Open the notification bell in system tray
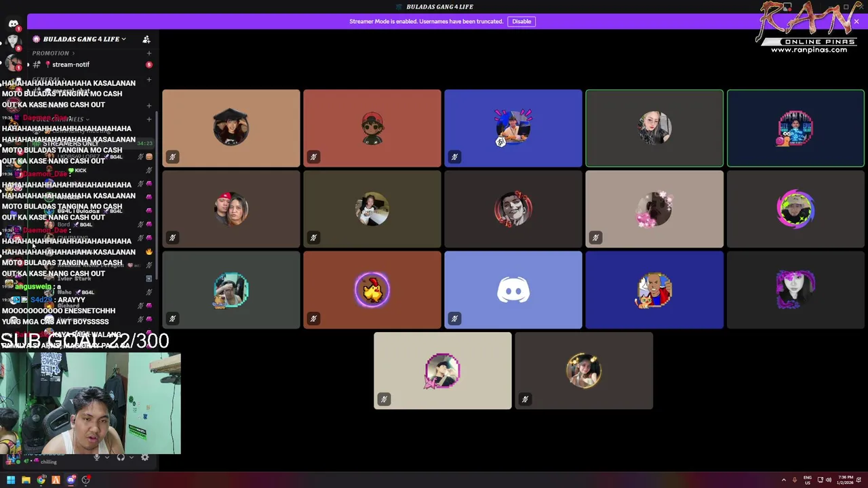 [x=859, y=480]
